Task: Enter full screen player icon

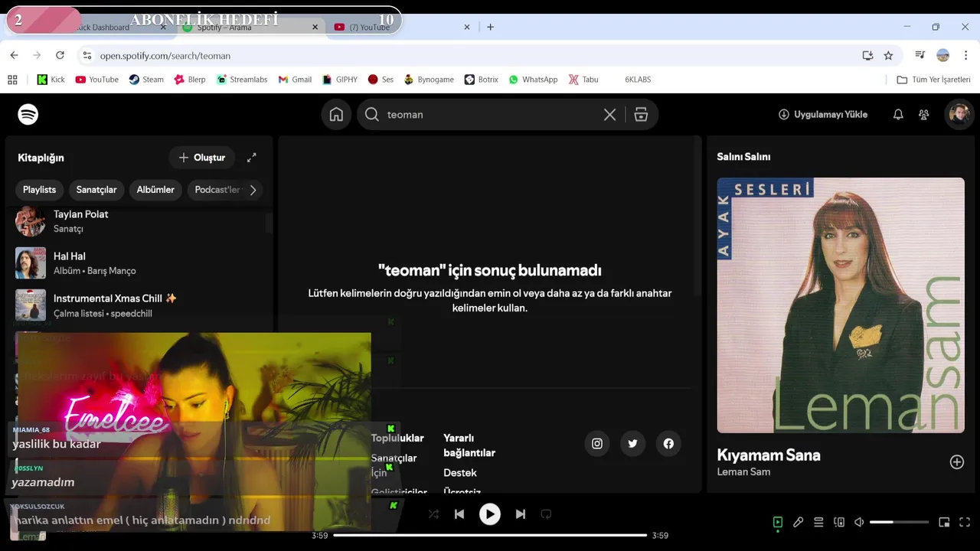Action: click(965, 522)
